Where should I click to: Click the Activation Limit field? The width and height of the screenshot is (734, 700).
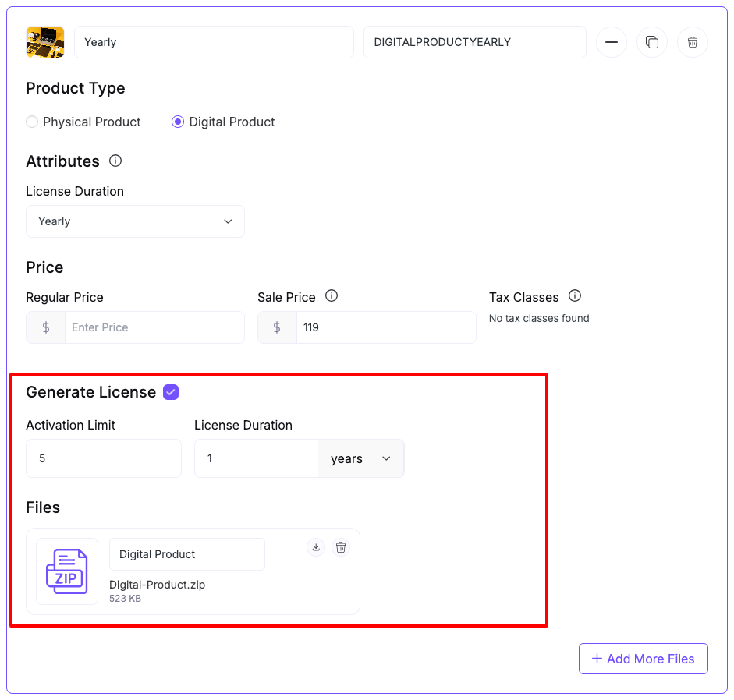(x=104, y=458)
